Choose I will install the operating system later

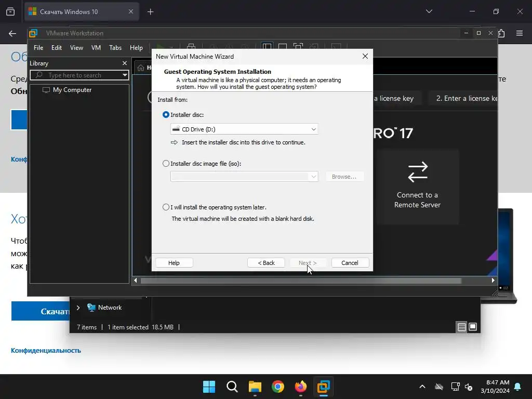click(x=166, y=207)
